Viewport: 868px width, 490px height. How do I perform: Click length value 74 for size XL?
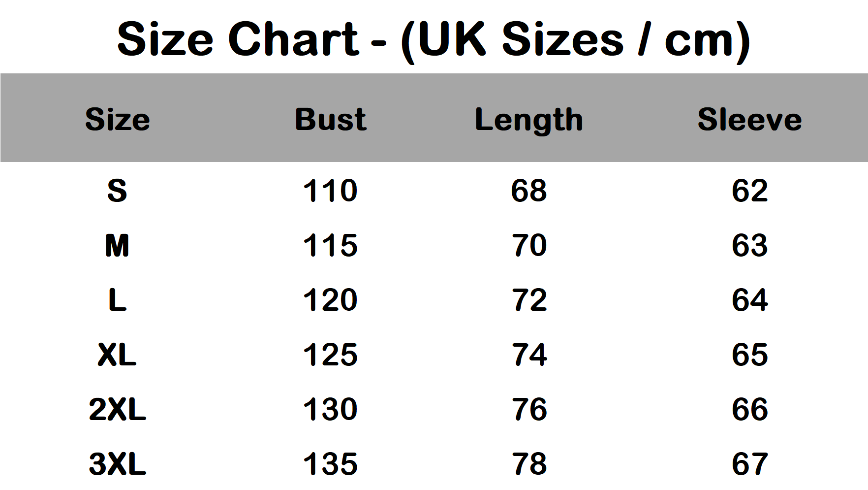point(529,355)
